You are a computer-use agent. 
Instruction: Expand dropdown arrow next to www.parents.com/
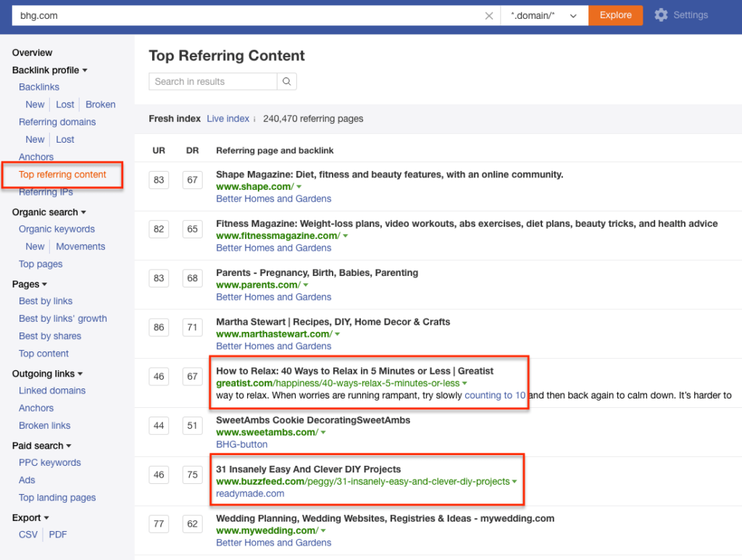306,285
